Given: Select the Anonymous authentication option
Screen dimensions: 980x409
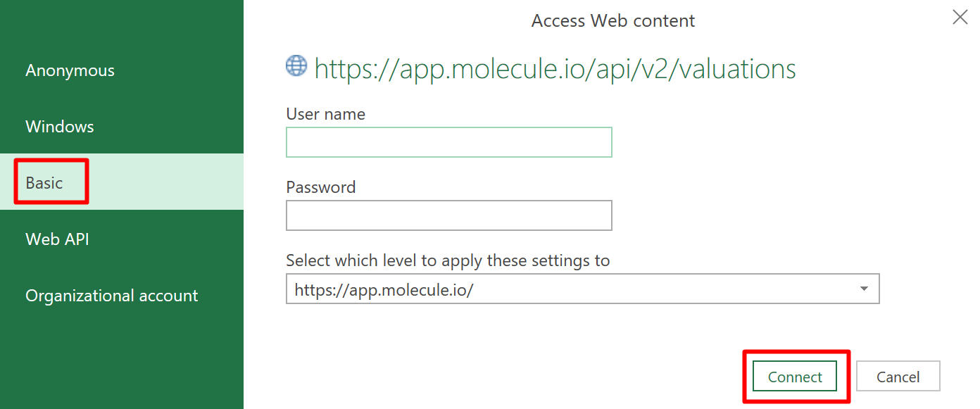Looking at the screenshot, I should (x=70, y=70).
